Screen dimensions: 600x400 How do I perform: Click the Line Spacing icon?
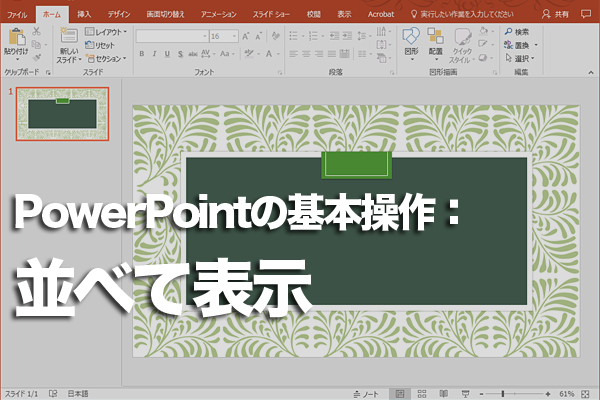coord(362,36)
